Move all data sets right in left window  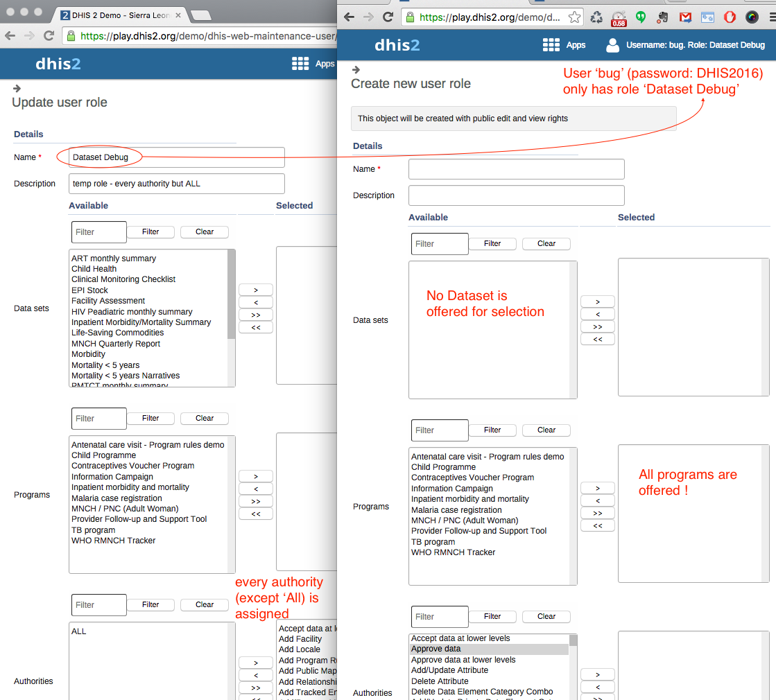point(256,315)
